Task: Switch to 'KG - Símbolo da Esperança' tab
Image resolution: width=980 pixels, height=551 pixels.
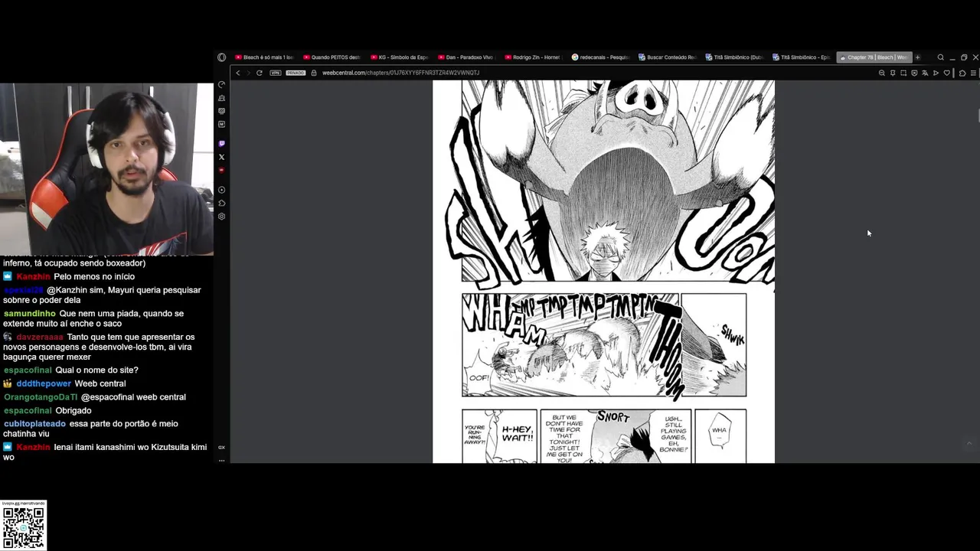Action: click(399, 57)
